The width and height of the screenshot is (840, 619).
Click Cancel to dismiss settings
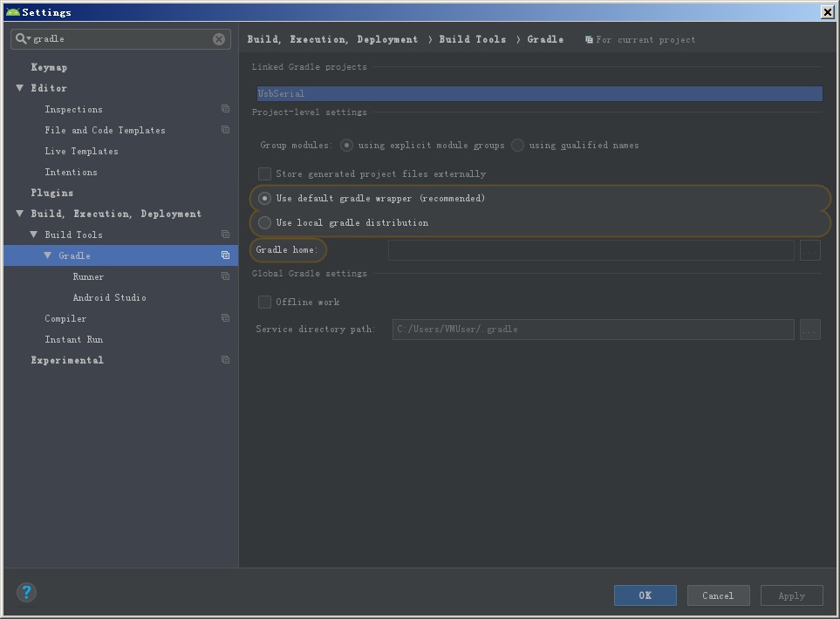[718, 595]
